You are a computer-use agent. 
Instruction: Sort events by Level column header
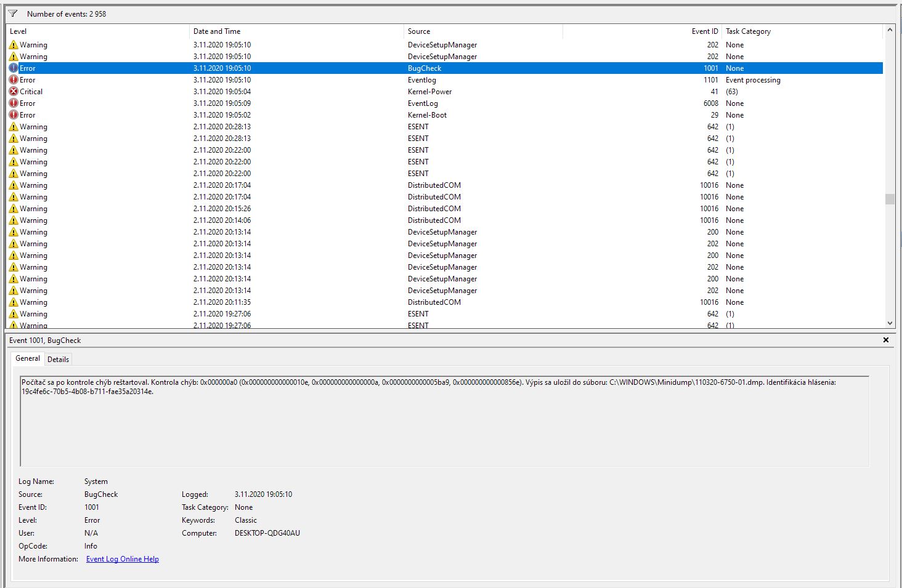(18, 31)
